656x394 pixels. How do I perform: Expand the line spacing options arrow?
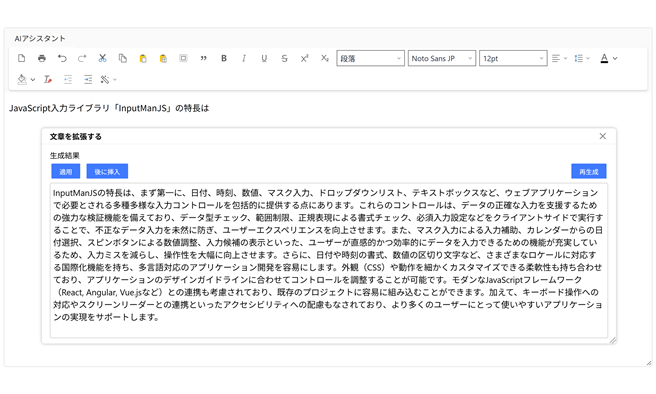(x=588, y=59)
